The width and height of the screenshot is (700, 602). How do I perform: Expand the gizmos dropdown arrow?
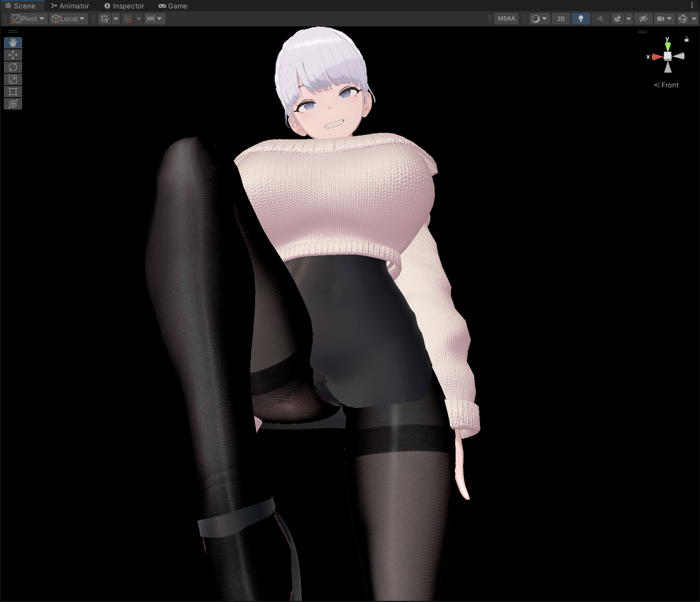point(694,19)
